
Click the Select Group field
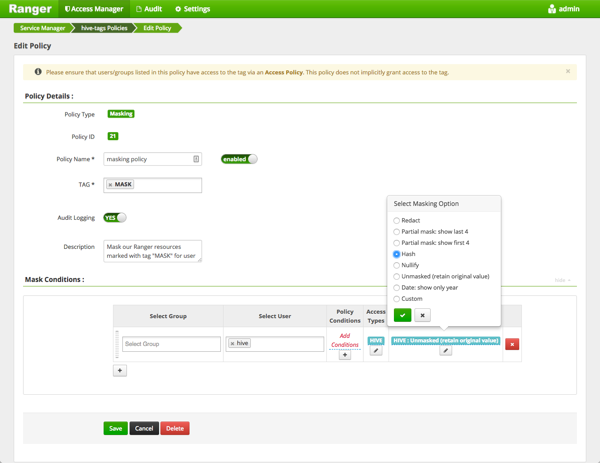click(x=171, y=344)
